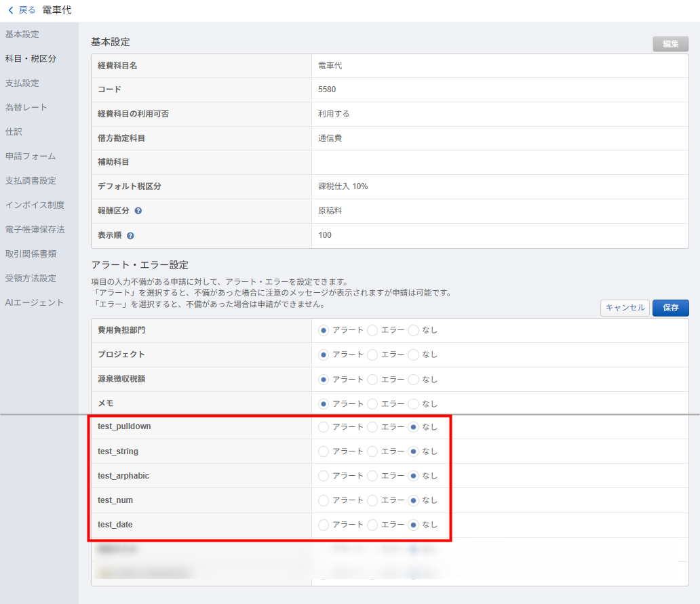Image resolution: width=700 pixels, height=604 pixels.
Task: Click the help icon beside 表示順
Action: coord(130,236)
